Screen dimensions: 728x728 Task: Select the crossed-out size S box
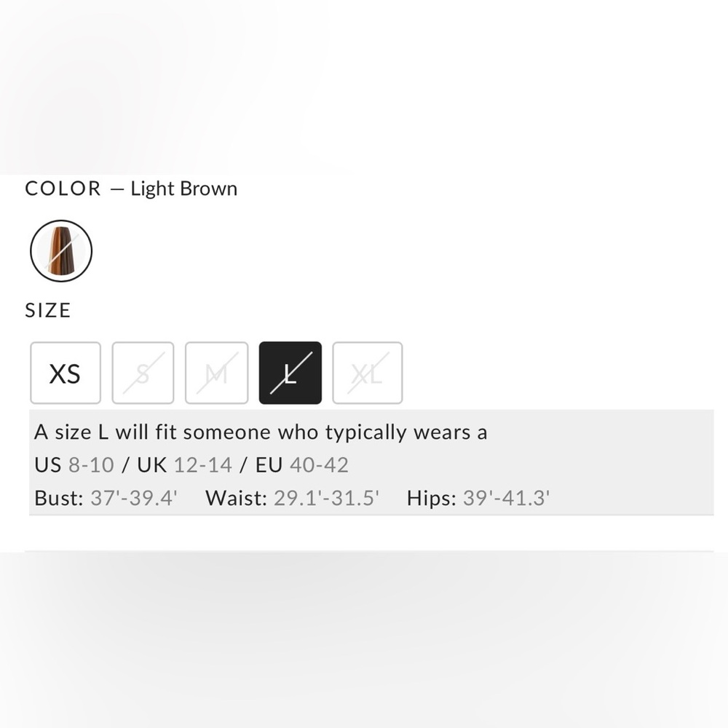[x=143, y=373]
